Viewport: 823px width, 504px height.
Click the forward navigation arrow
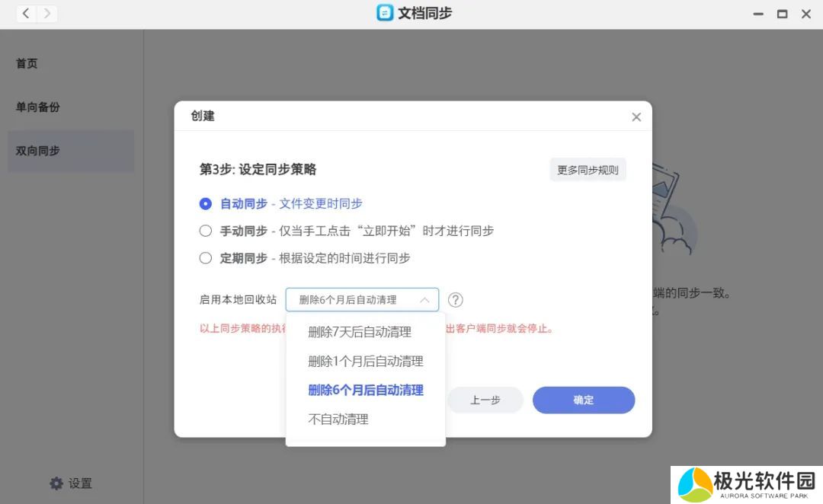tap(47, 14)
